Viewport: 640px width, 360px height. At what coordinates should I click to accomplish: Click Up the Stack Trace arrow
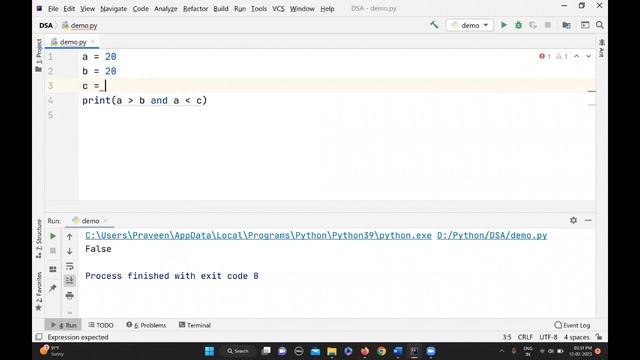click(x=69, y=237)
